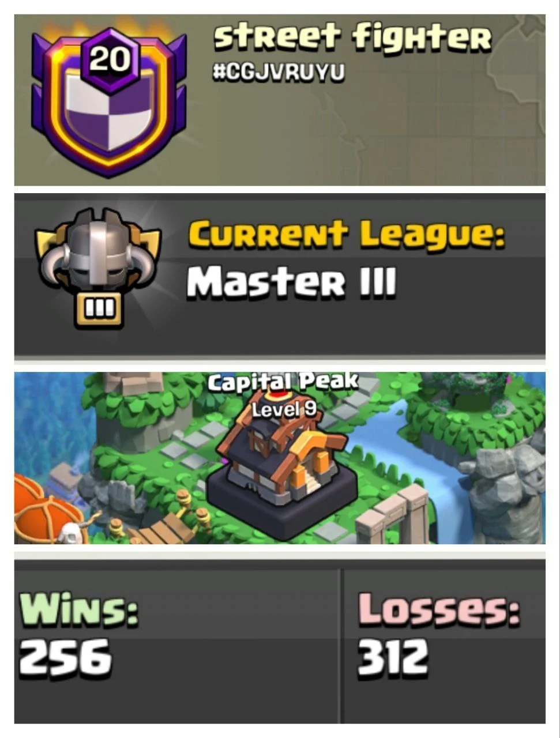
Task: Click the Level 9 label
Action: 284,409
